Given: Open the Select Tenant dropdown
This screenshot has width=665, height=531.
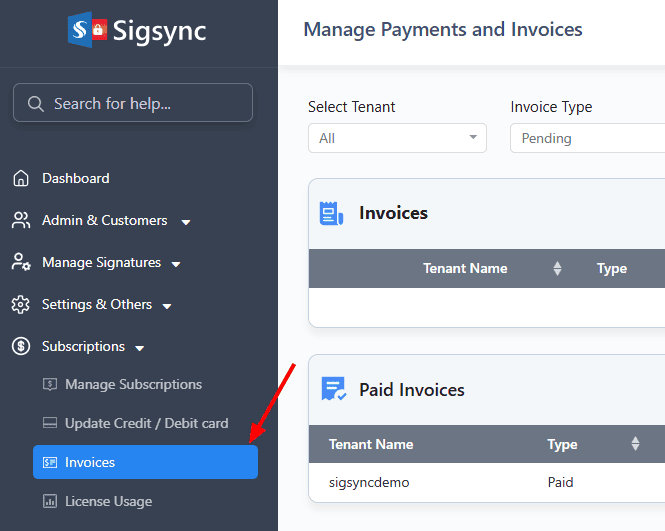Looking at the screenshot, I should tap(397, 138).
